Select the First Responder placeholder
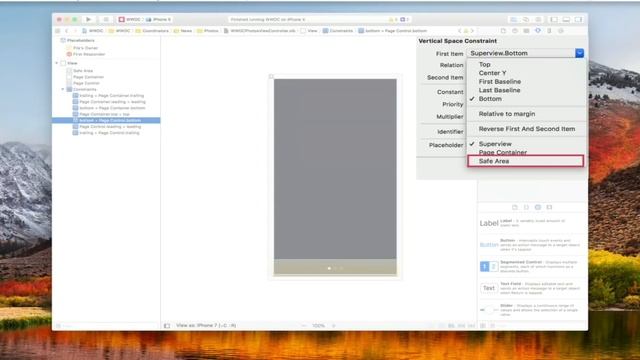This screenshot has height=360, width=640. (86, 54)
